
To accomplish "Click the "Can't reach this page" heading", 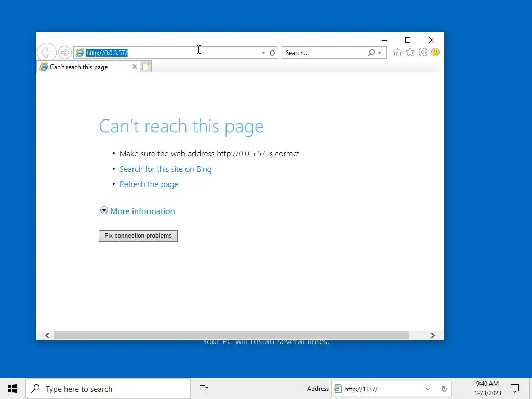I will (181, 127).
